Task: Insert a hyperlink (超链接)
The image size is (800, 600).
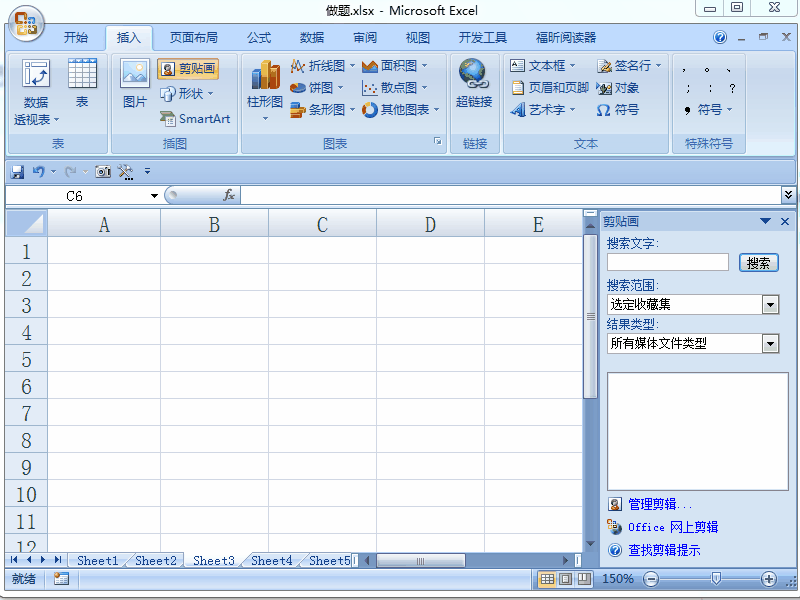Action: click(x=474, y=83)
